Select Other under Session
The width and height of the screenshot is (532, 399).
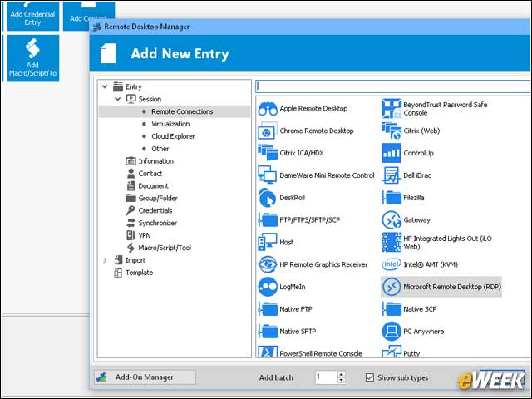(160, 149)
